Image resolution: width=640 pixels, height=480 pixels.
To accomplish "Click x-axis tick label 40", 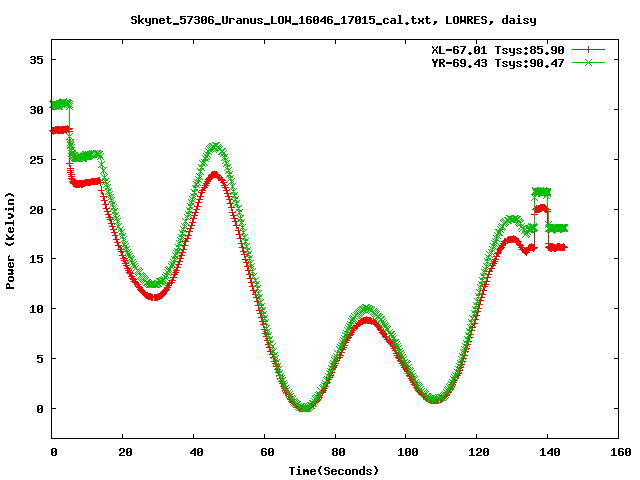I will pos(196,452).
